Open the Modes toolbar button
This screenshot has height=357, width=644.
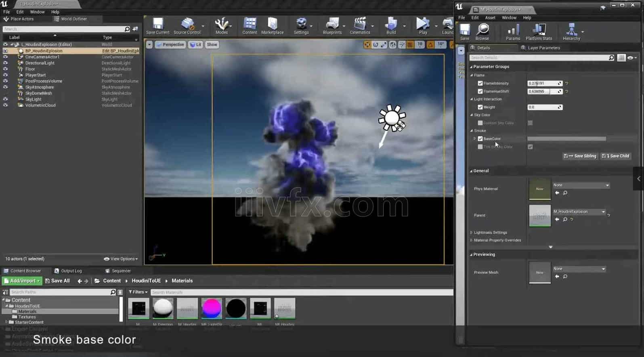point(221,26)
